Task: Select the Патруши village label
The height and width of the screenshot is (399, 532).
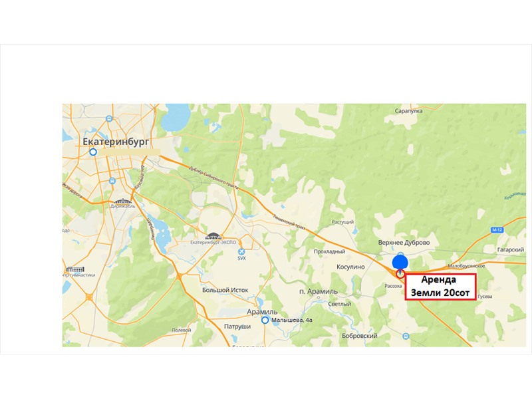Action: (237, 327)
